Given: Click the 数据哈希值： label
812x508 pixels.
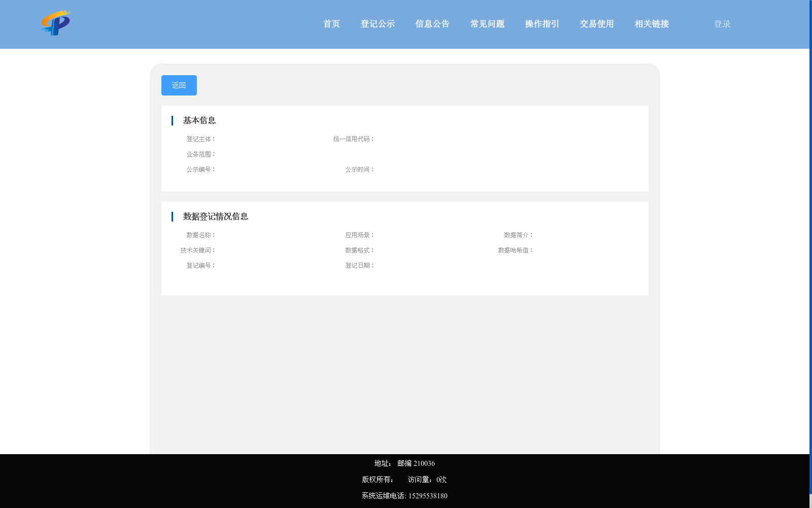Looking at the screenshot, I should [x=516, y=250].
